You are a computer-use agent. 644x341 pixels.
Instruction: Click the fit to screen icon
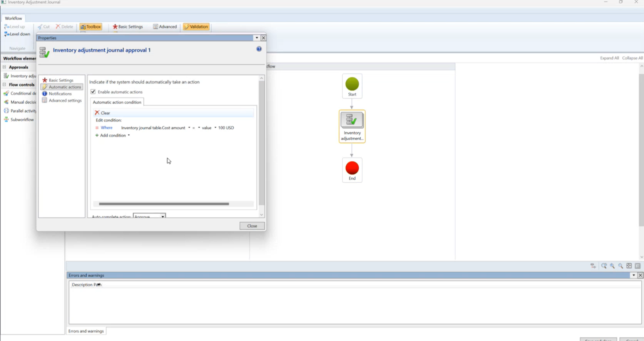pyautogui.click(x=629, y=266)
